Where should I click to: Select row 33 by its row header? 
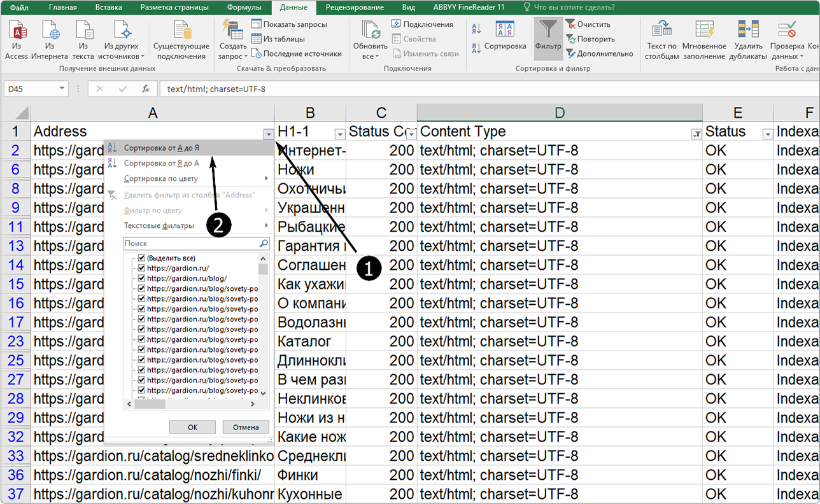[15, 456]
